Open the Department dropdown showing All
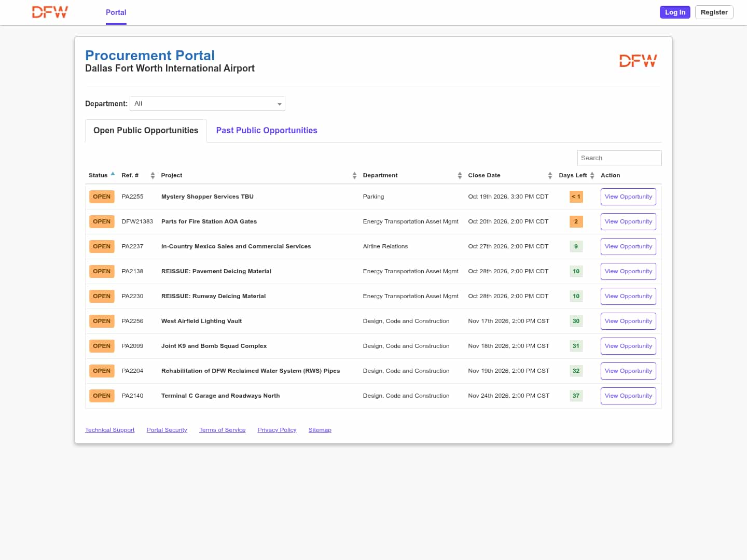This screenshot has height=560, width=747. pos(208,104)
